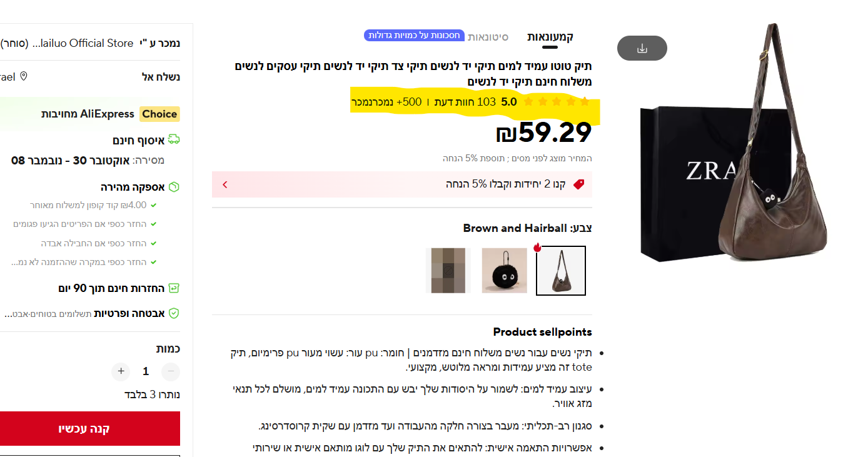
Task: Click the download image icon
Action: 642,48
